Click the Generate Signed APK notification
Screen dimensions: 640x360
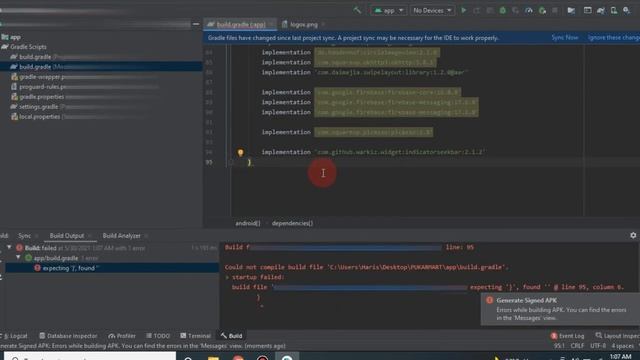tap(560, 309)
